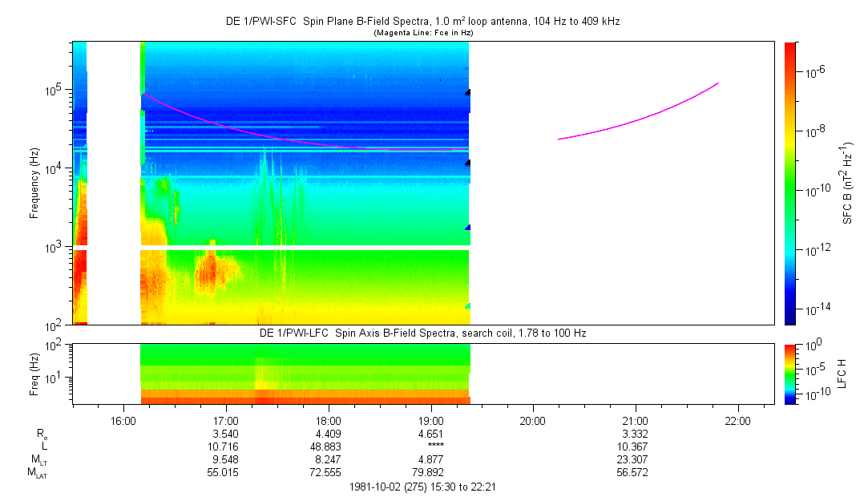Click the M_LAT value 79.892

(431, 473)
